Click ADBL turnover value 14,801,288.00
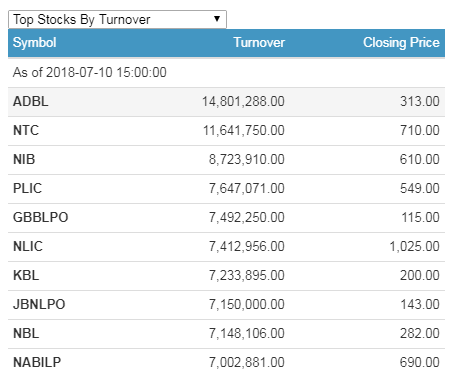This screenshot has width=453, height=376. (243, 101)
